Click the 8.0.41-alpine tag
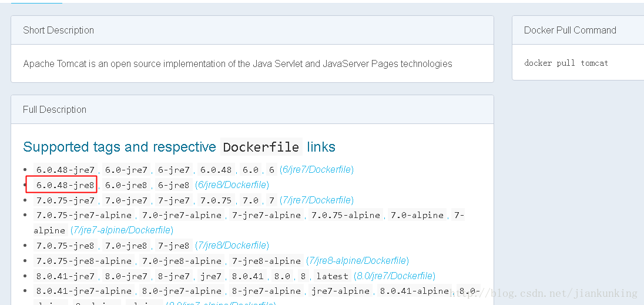Screen dimensions: 644x305 (x=414, y=291)
